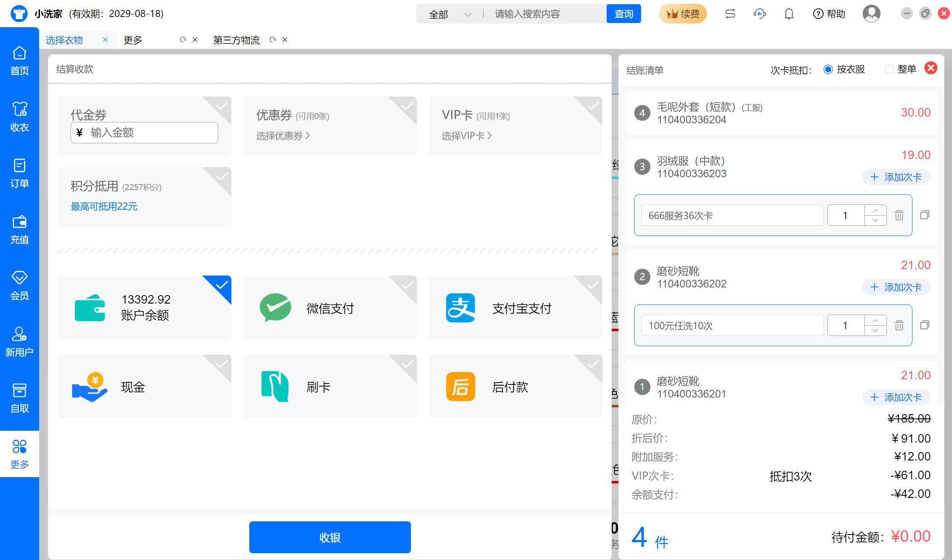Select 整单 deduction radio option
Screen dimensions: 952x560
(x=889, y=69)
